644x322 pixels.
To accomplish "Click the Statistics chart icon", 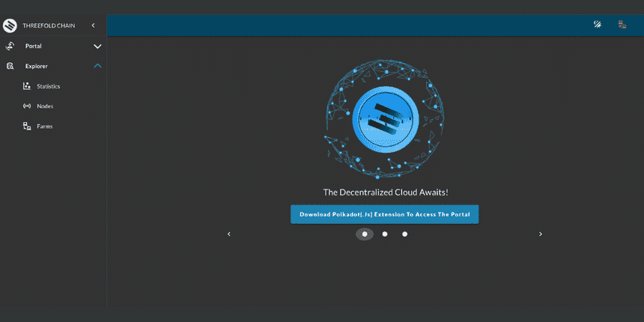I will (x=27, y=86).
